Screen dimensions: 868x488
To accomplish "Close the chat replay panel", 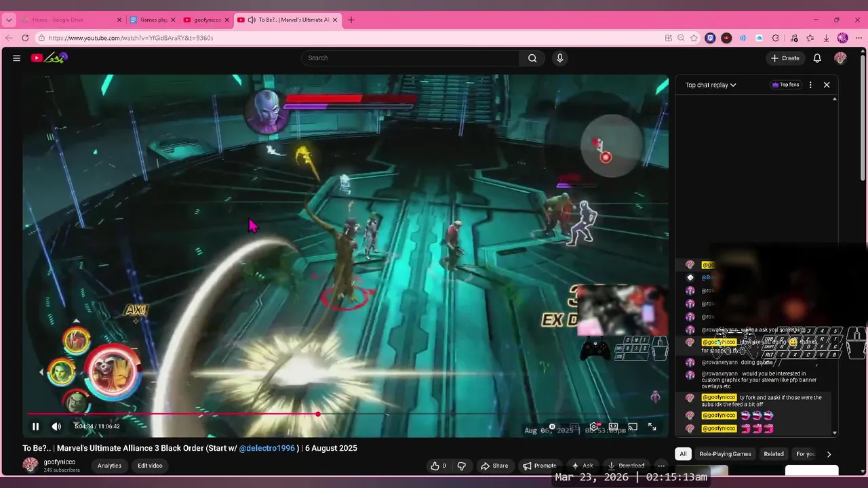I will click(x=827, y=85).
